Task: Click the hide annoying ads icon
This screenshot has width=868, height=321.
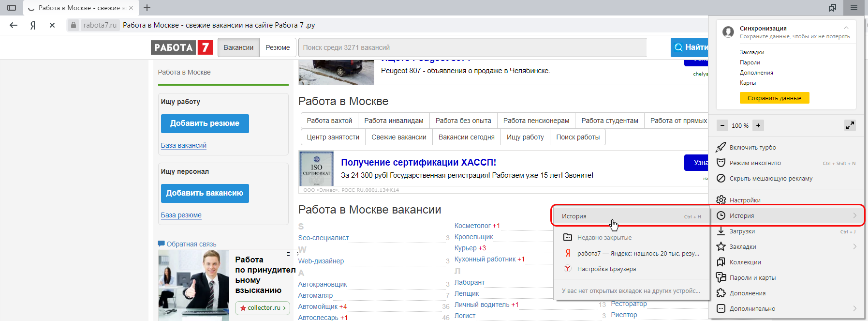Action: tap(721, 179)
